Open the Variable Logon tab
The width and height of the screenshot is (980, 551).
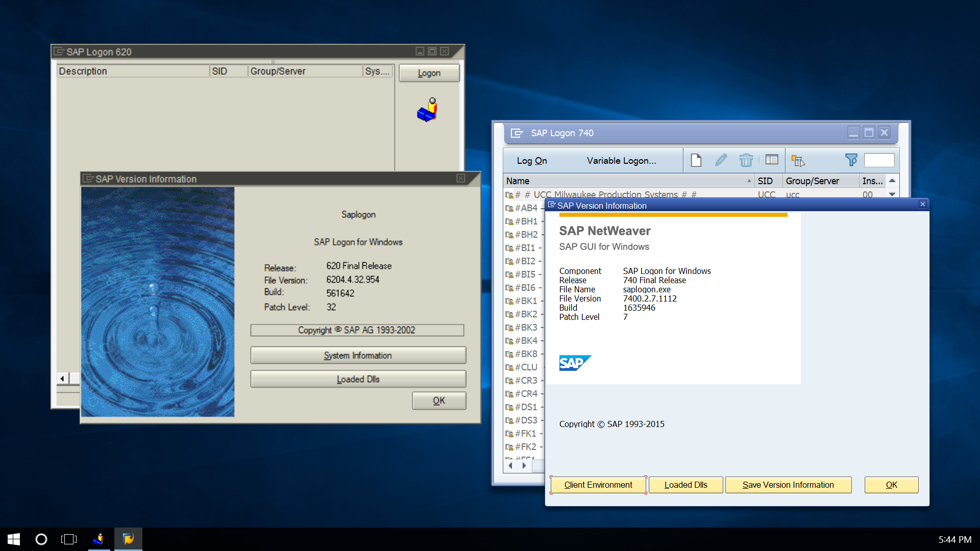[621, 160]
